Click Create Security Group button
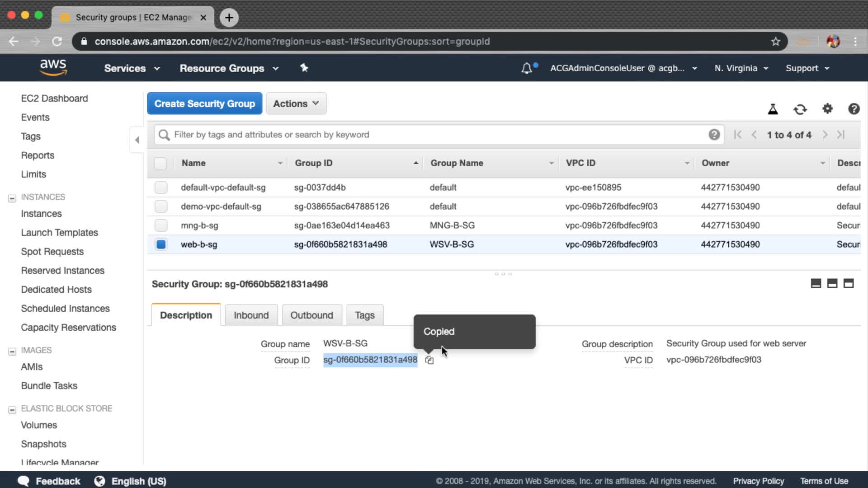Viewport: 868px width, 488px height. [x=204, y=103]
